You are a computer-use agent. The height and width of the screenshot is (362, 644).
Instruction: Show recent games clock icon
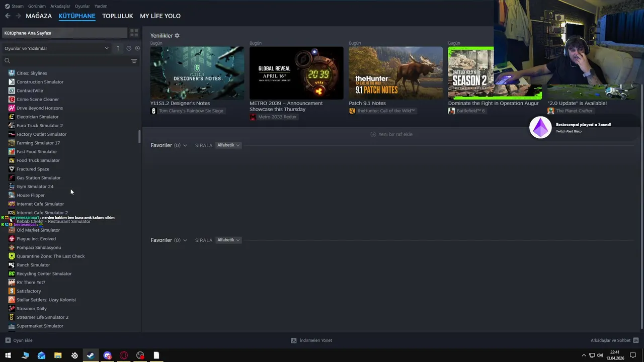coord(129,48)
